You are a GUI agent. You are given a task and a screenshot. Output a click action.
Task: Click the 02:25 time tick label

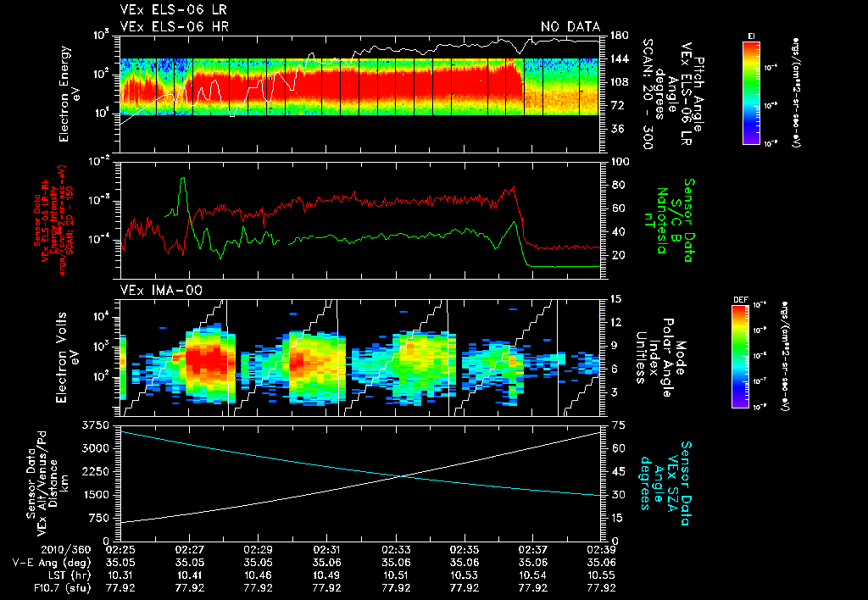[120, 550]
